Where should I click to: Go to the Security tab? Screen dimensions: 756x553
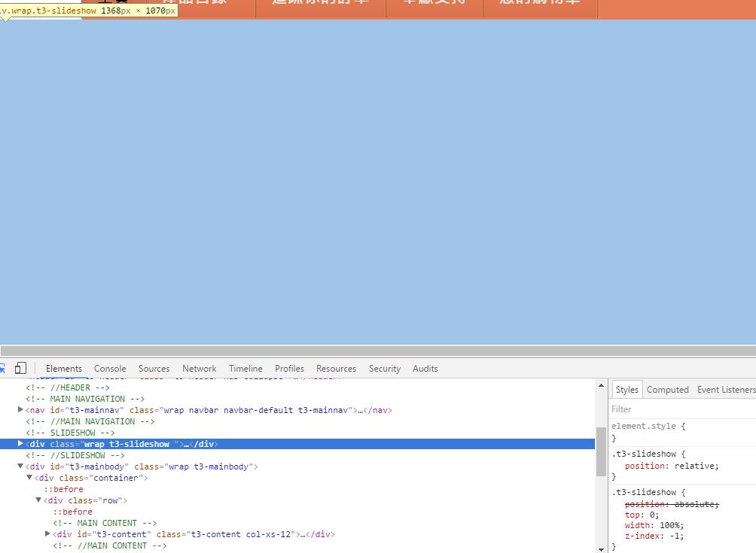384,369
